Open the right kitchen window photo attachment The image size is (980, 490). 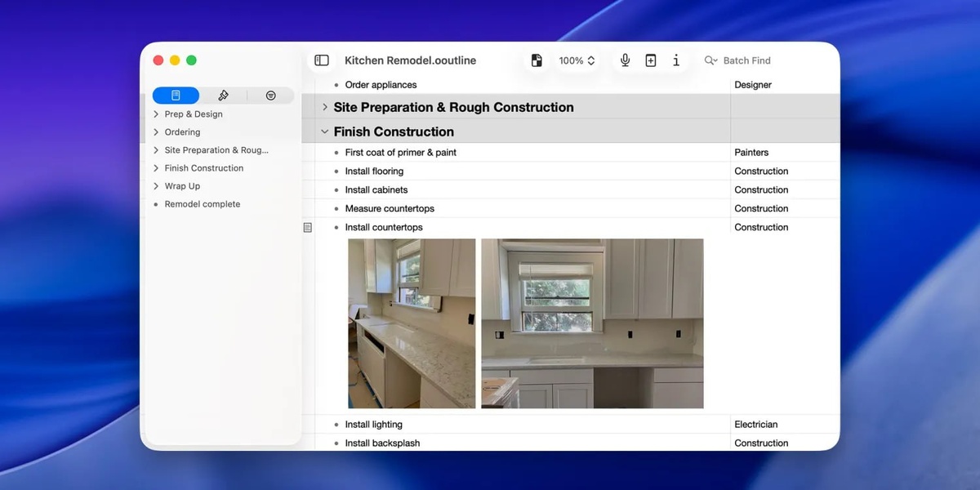click(592, 323)
